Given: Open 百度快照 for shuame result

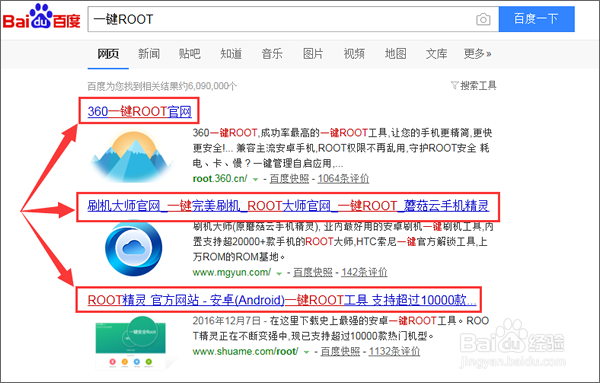Looking at the screenshot, I should point(340,352).
